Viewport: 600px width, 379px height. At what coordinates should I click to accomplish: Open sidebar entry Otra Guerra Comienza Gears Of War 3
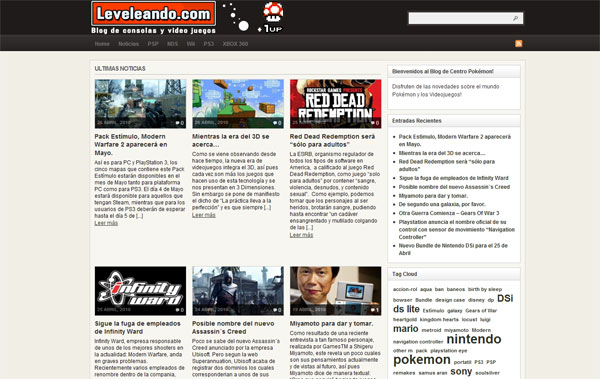pyautogui.click(x=449, y=213)
